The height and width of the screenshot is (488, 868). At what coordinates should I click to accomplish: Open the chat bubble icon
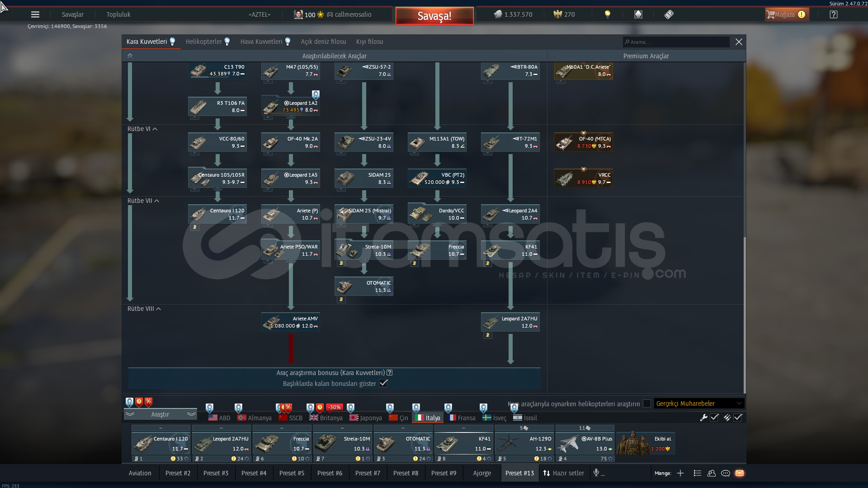(x=725, y=473)
